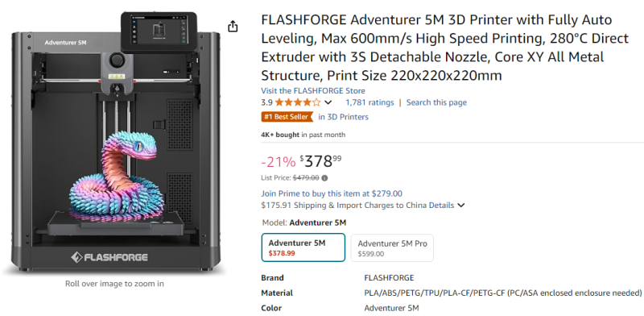
Task: Click the printer touchscreen in image
Action: (x=159, y=31)
